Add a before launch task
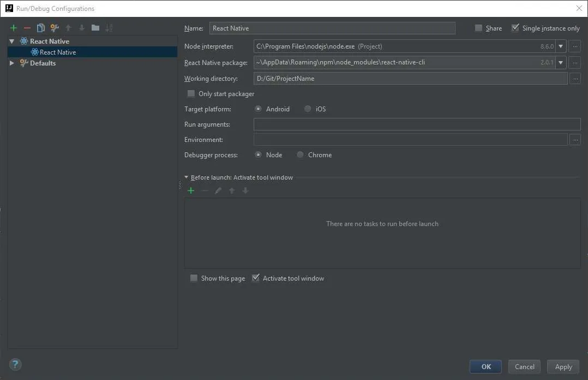The width and height of the screenshot is (588, 380). pos(191,191)
